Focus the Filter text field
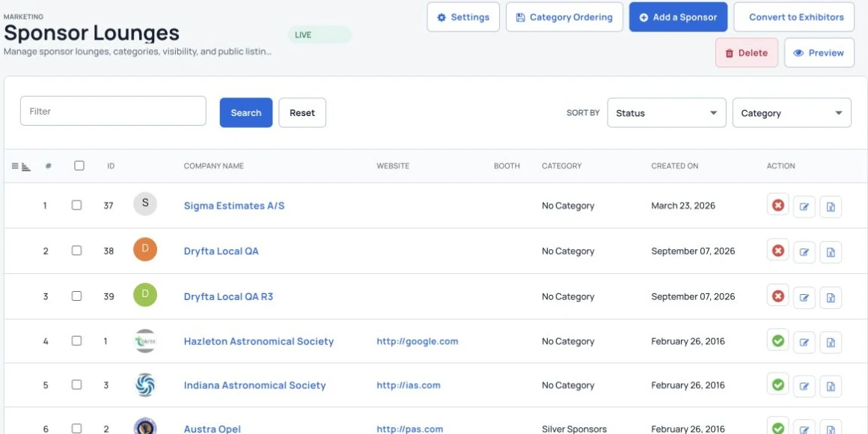 point(113,111)
